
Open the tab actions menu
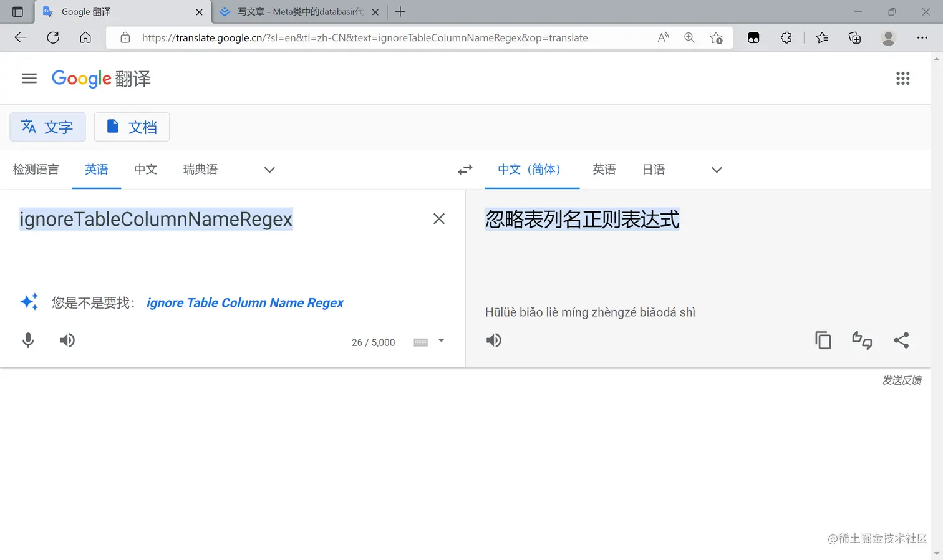point(17,12)
